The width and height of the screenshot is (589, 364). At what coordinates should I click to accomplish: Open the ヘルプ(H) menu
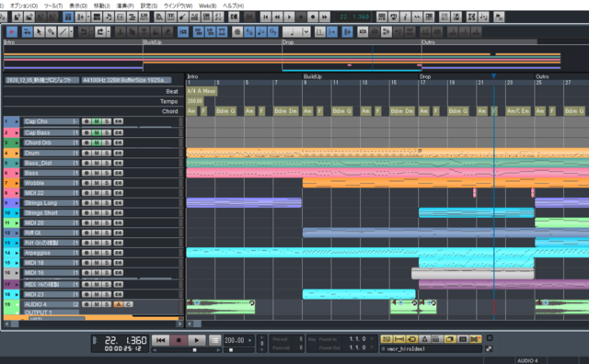click(x=233, y=6)
